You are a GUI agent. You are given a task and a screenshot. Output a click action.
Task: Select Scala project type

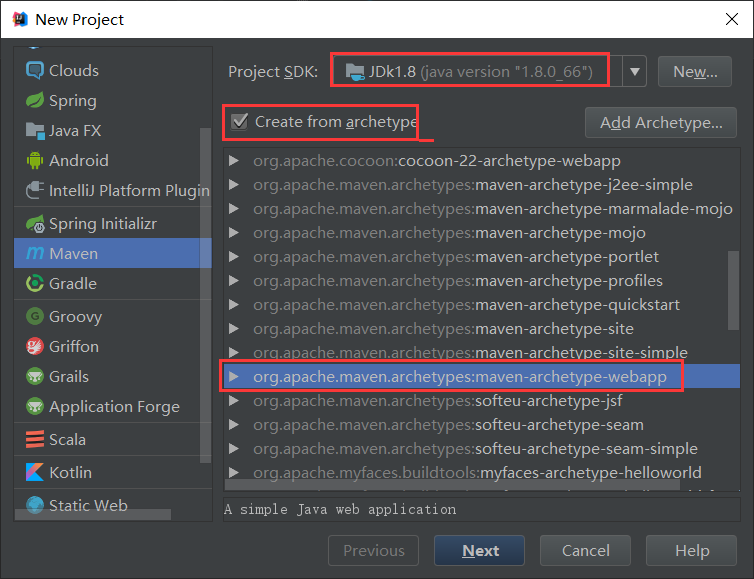pos(113,439)
